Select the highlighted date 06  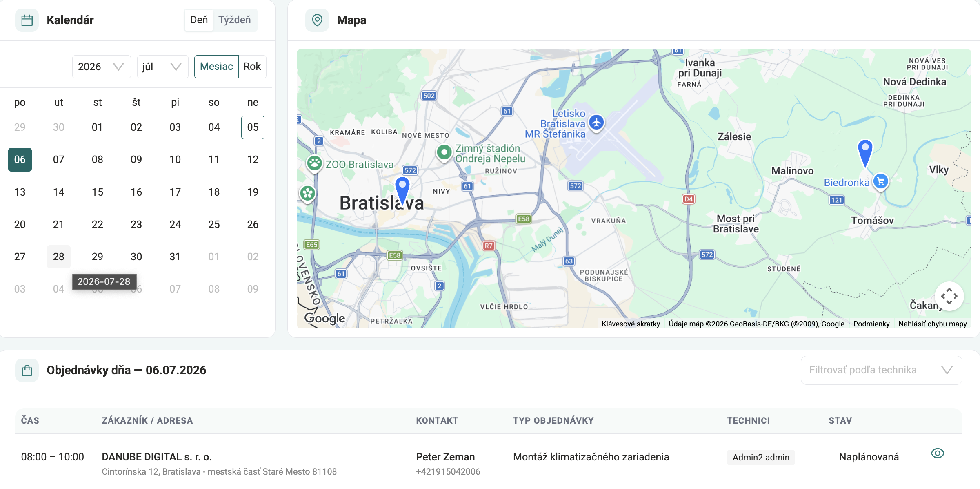20,160
